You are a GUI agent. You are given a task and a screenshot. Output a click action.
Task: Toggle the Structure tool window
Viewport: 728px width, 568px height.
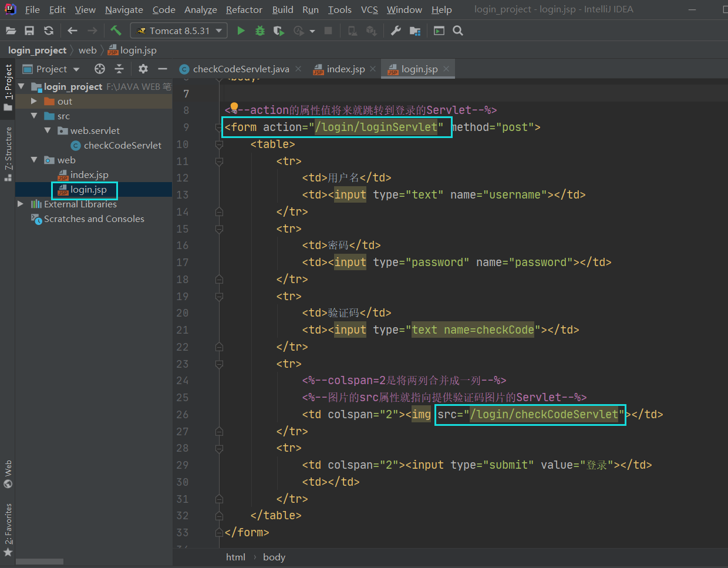point(8,153)
